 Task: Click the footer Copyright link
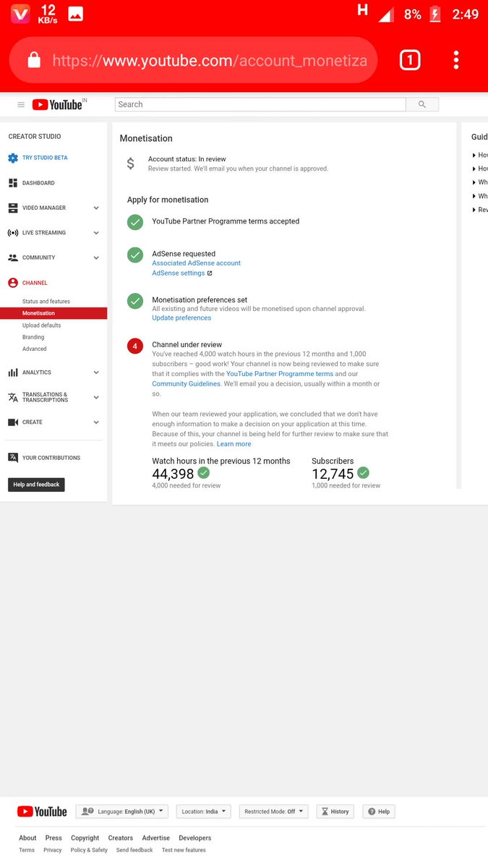pyautogui.click(x=85, y=838)
